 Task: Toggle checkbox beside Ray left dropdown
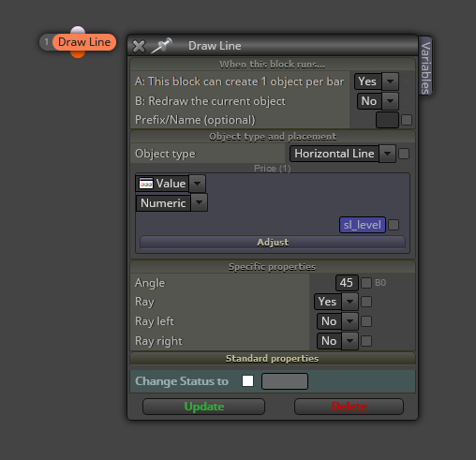pos(366,321)
